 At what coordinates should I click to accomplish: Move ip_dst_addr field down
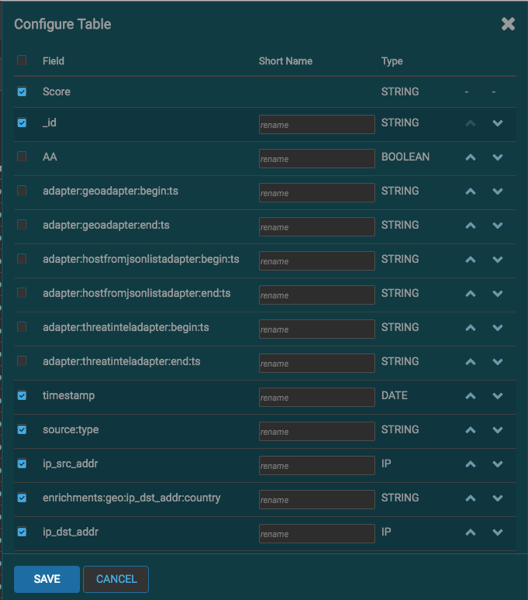(x=497, y=532)
